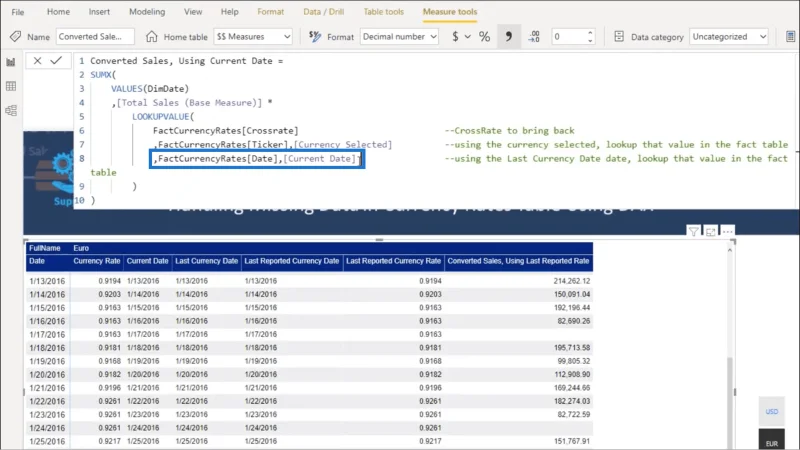Open the Table tools tab

click(x=384, y=12)
